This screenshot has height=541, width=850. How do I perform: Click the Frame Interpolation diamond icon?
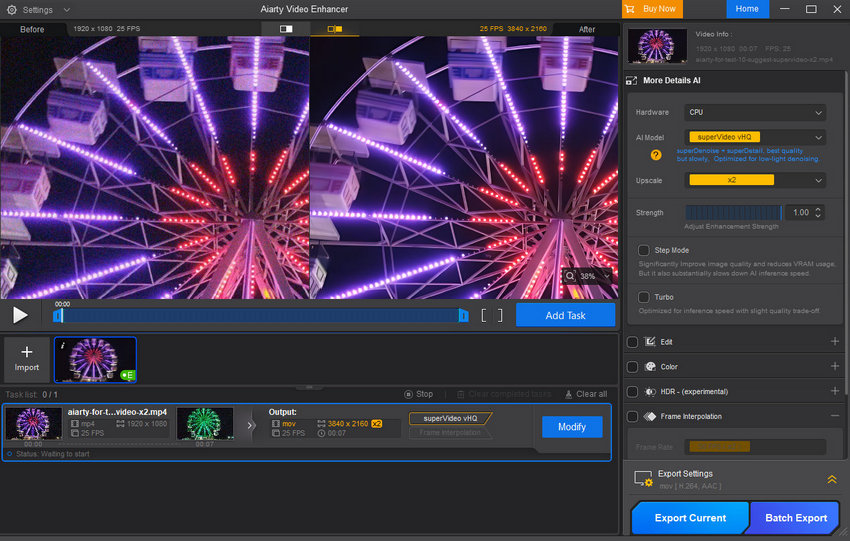point(650,416)
